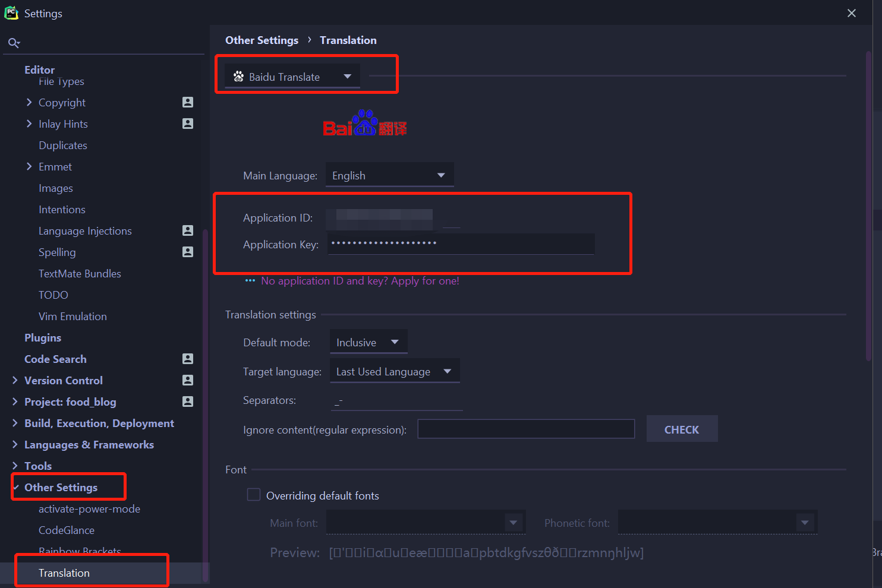Screen dimensions: 882x588
Task: Click the Baidu paw icon in translator dropdown
Action: coord(239,76)
